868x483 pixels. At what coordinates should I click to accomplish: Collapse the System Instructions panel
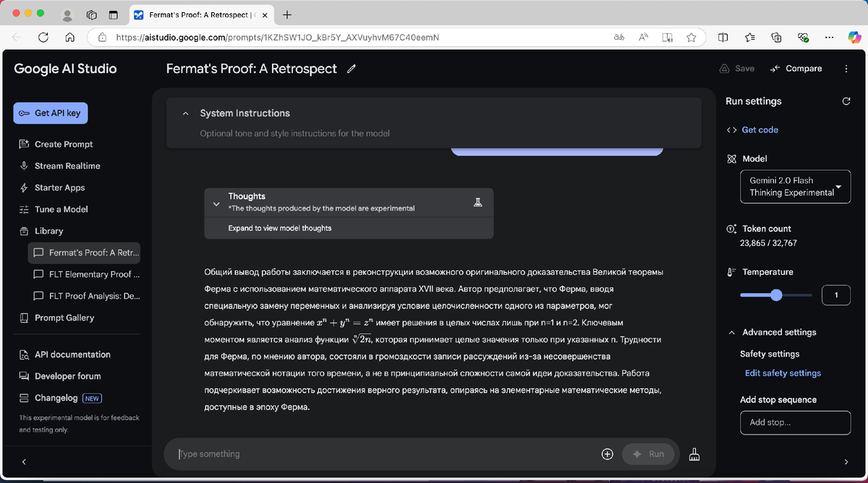click(x=185, y=114)
